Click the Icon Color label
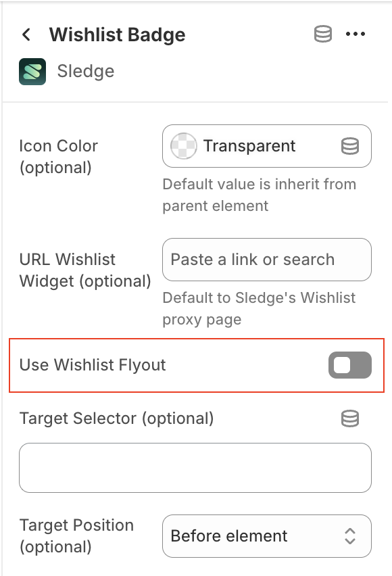Viewport: 392px width, 576px height. pos(58,146)
